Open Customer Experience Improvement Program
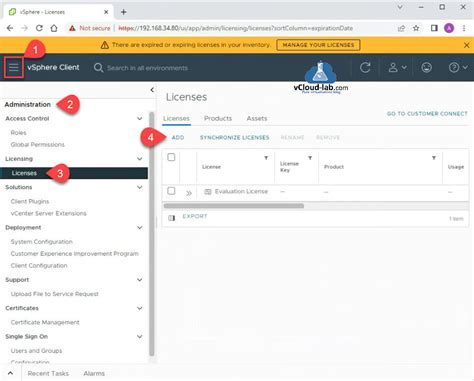Screen dimensions: 474x381 click(x=74, y=254)
